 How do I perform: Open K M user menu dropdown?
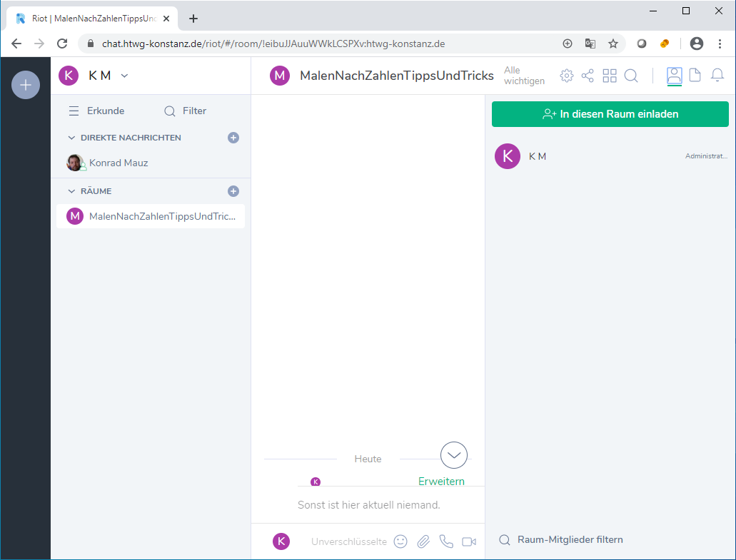click(124, 76)
